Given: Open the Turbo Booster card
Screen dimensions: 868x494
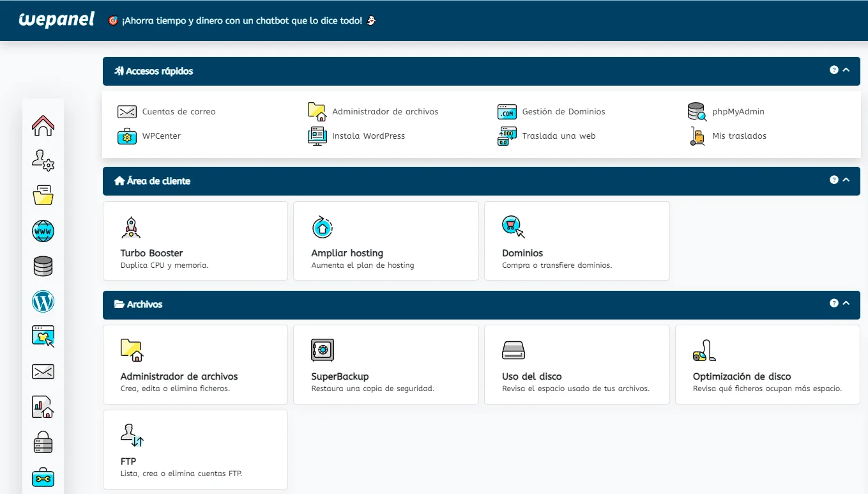Looking at the screenshot, I should [195, 241].
